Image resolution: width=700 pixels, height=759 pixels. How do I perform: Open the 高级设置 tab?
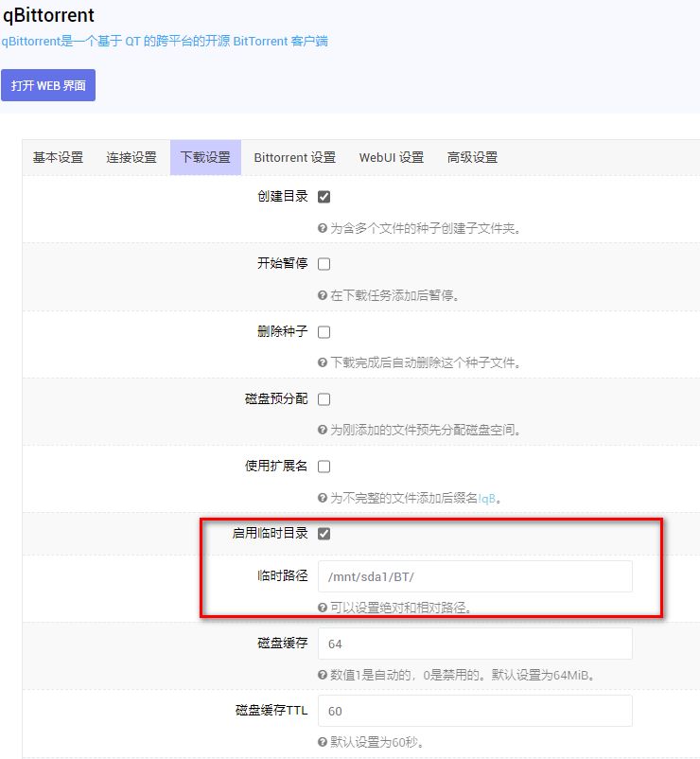pyautogui.click(x=473, y=157)
